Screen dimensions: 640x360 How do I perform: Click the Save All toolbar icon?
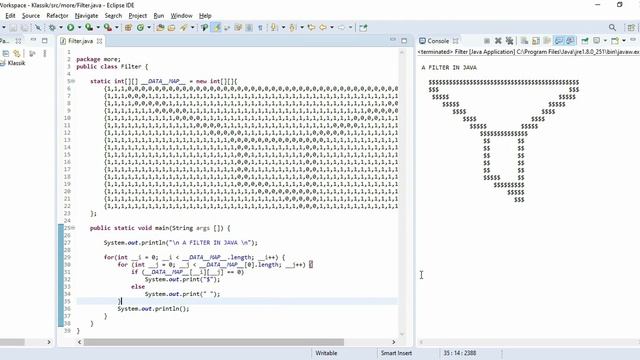point(24,28)
